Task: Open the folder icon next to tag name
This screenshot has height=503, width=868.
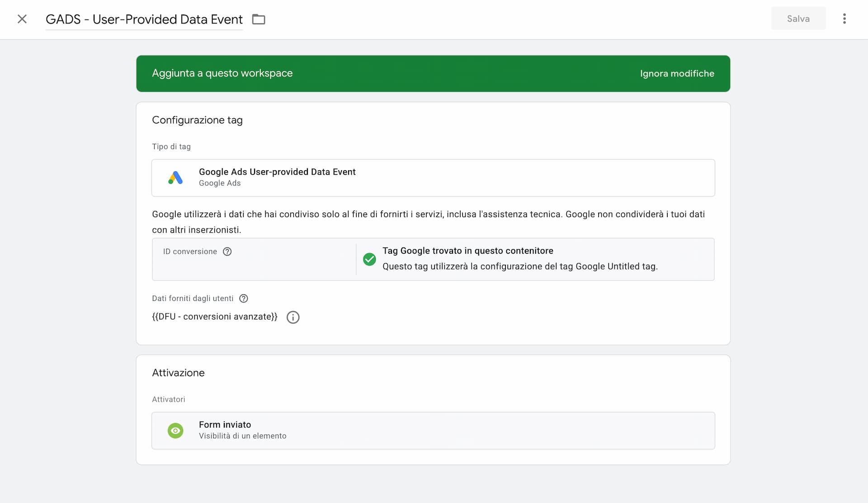Action: point(258,19)
